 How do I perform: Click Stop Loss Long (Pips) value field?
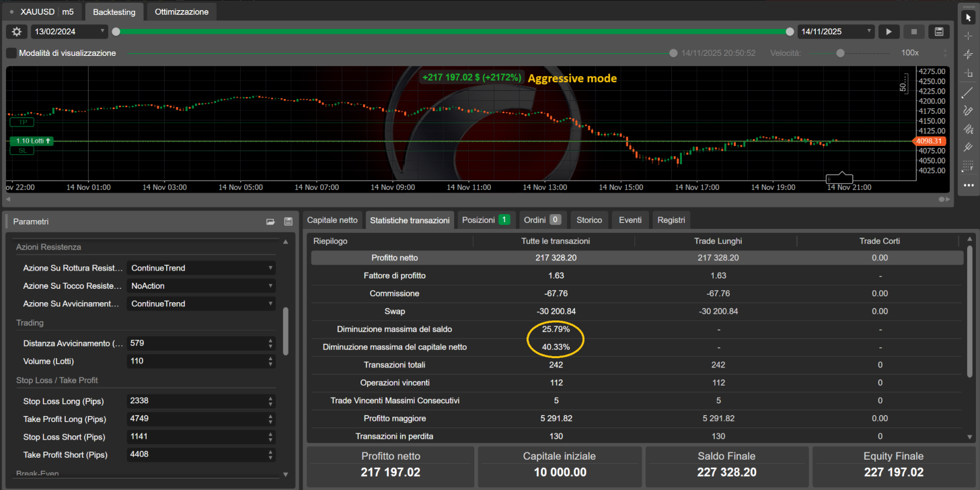pyautogui.click(x=201, y=401)
